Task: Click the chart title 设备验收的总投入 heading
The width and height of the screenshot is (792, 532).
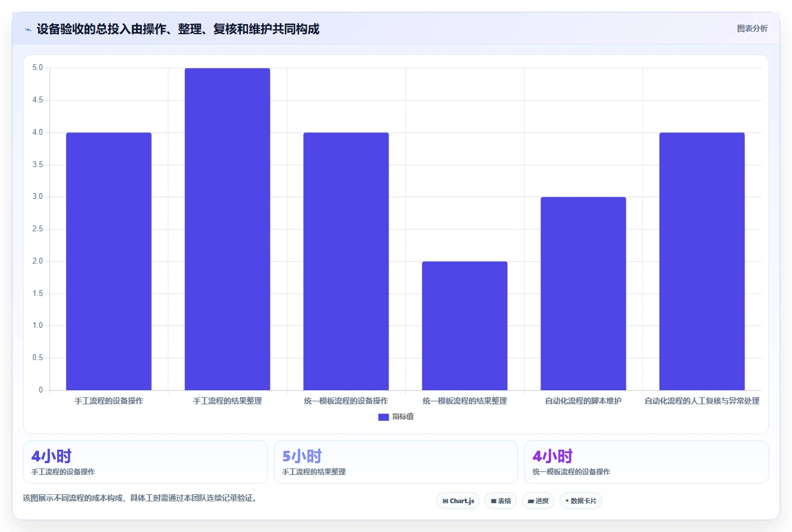Action: (x=178, y=29)
